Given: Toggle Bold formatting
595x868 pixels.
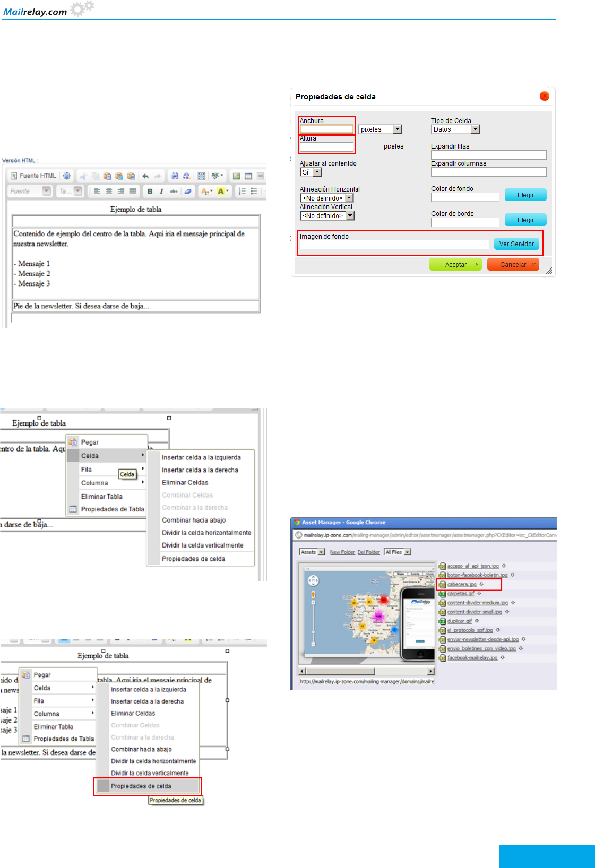Looking at the screenshot, I should (150, 191).
